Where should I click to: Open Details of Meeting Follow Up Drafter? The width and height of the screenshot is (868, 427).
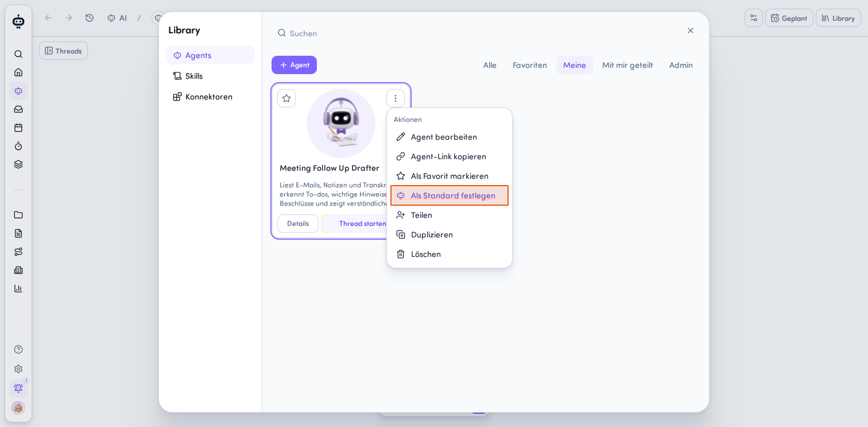coord(298,224)
